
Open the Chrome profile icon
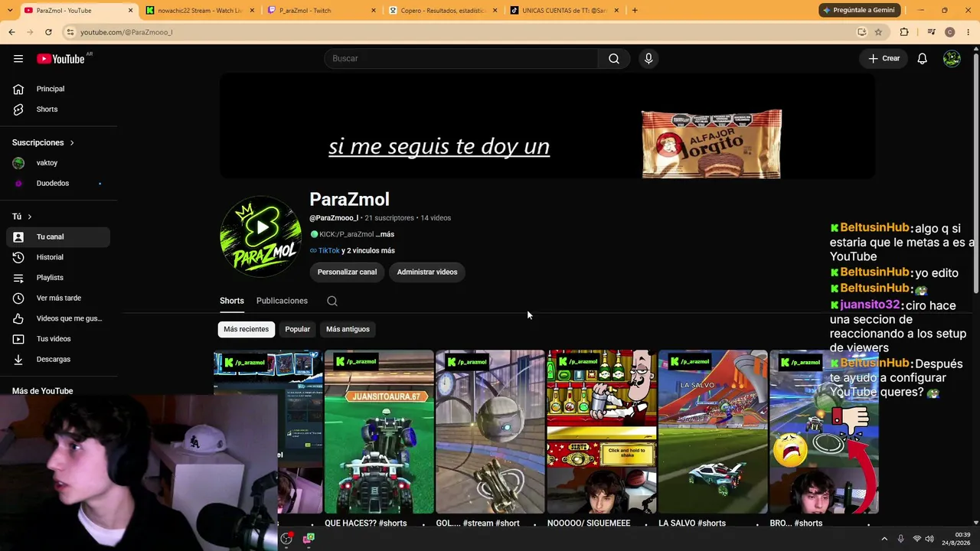950,32
